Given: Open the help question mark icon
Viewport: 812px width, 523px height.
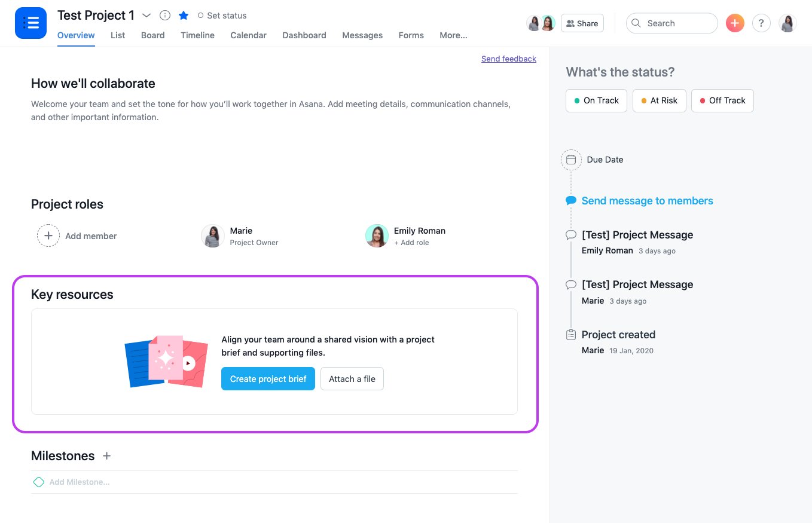Looking at the screenshot, I should click(x=761, y=23).
